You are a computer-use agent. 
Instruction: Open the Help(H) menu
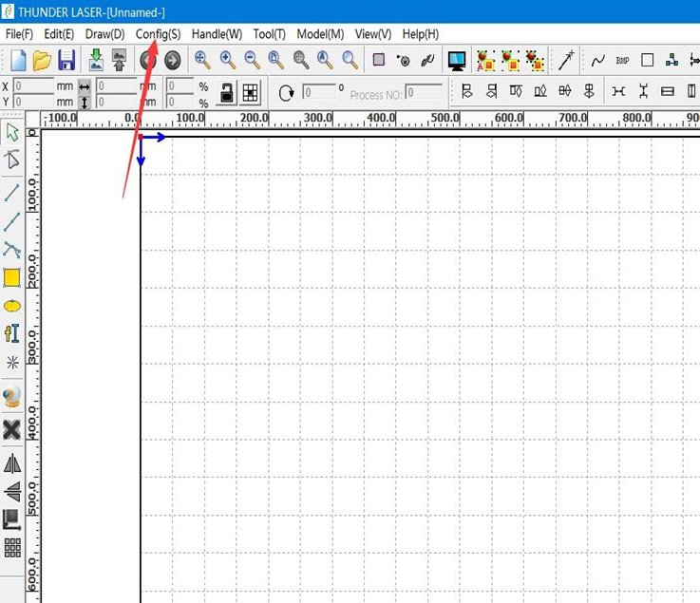[x=420, y=34]
